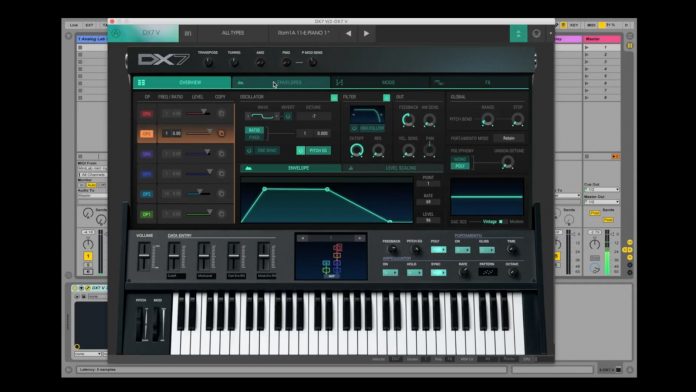Image resolution: width=696 pixels, height=392 pixels.
Task: Click the copy icon for operator OP4
Action: (x=221, y=154)
